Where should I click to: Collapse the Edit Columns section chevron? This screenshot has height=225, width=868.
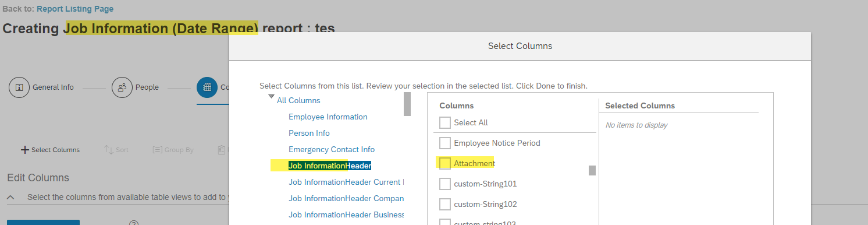[x=11, y=198]
